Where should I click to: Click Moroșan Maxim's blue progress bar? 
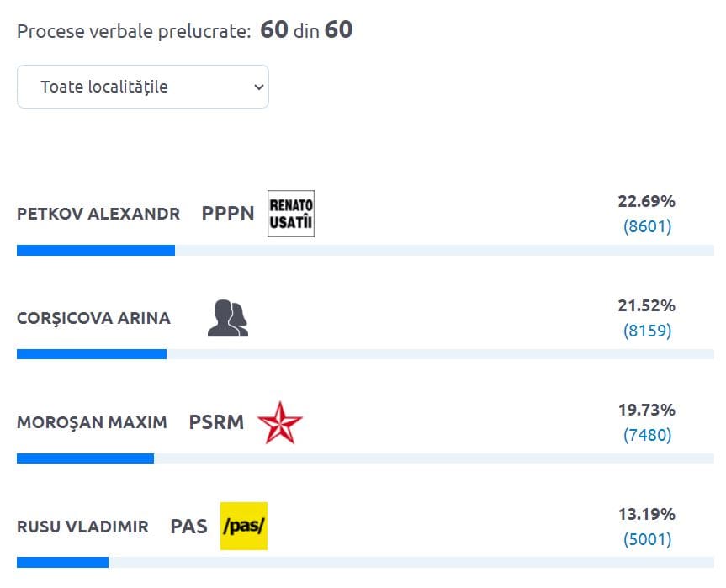pos(85,458)
